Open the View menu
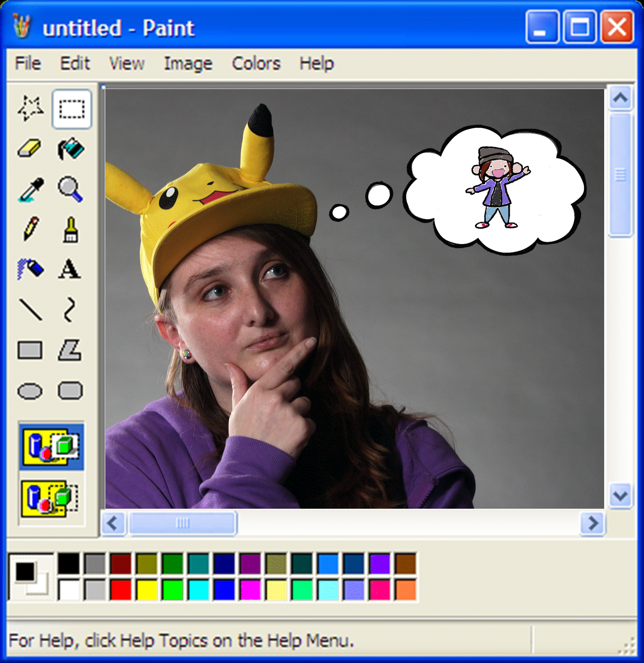This screenshot has width=644, height=663. click(127, 63)
